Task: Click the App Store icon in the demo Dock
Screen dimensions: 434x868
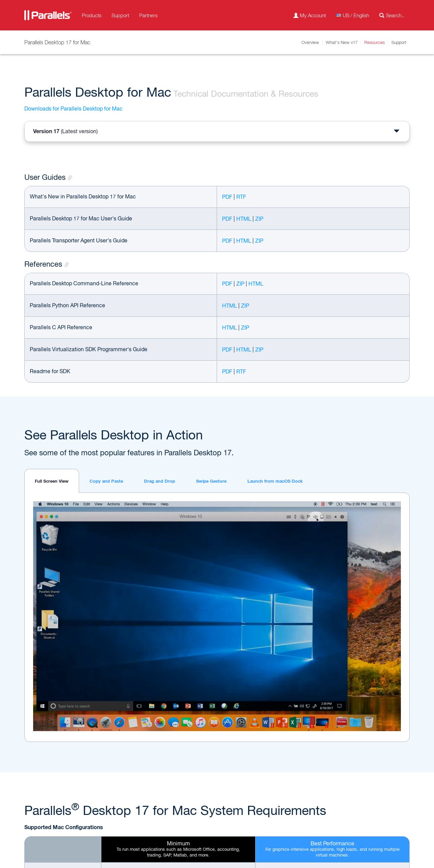Action: 227,722
